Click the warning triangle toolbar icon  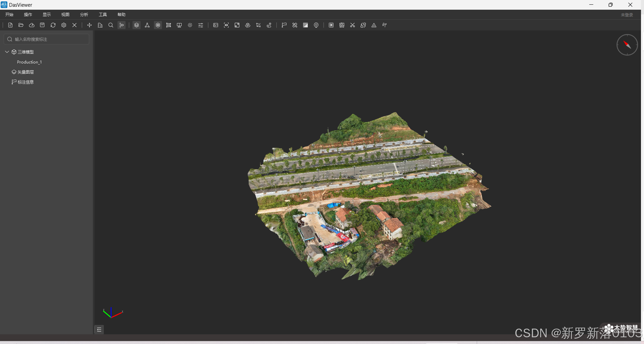[x=374, y=25]
